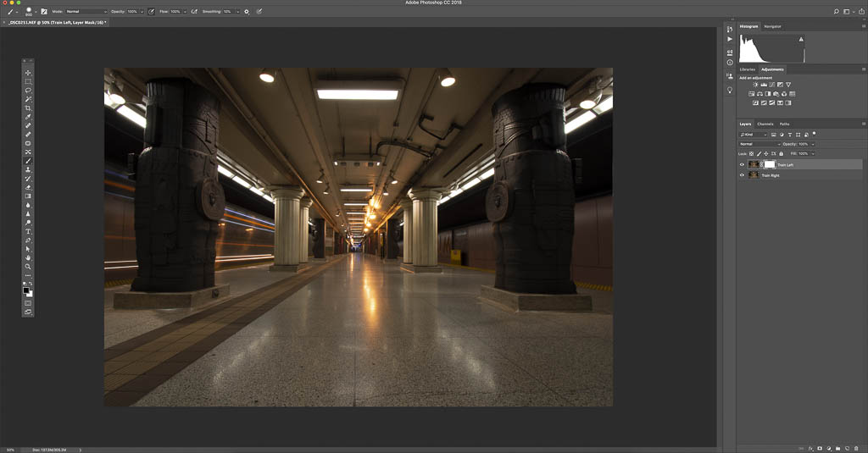Hide the Train Right layer
This screenshot has height=453, width=868.
click(x=743, y=175)
